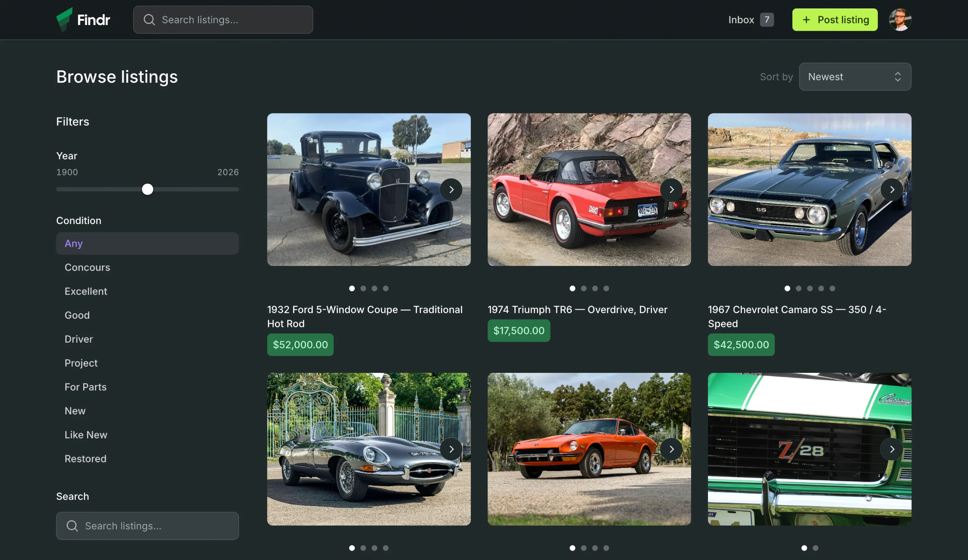Open the user profile avatar
This screenshot has width=968, height=560.
[x=900, y=20]
